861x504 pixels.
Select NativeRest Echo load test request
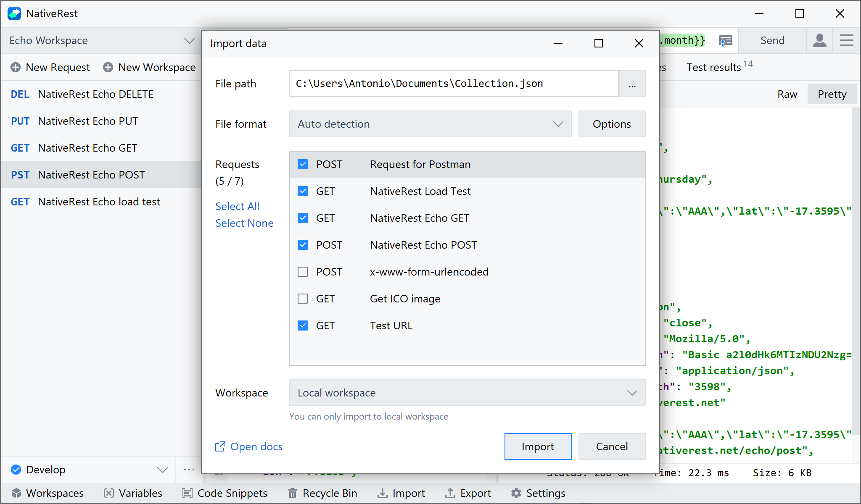(101, 202)
